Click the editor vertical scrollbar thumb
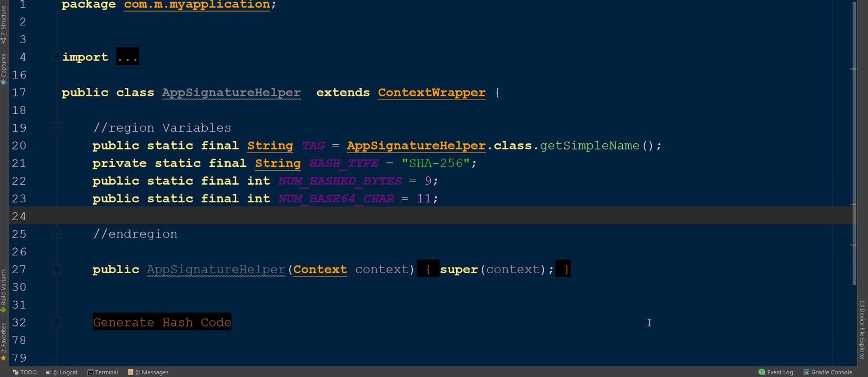 [854, 142]
